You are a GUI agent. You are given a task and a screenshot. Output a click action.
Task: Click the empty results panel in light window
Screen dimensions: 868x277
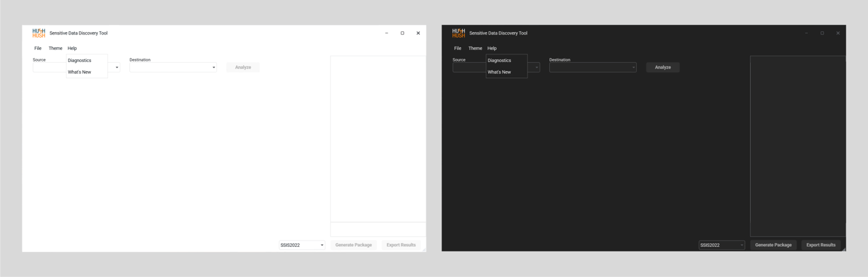378,138
